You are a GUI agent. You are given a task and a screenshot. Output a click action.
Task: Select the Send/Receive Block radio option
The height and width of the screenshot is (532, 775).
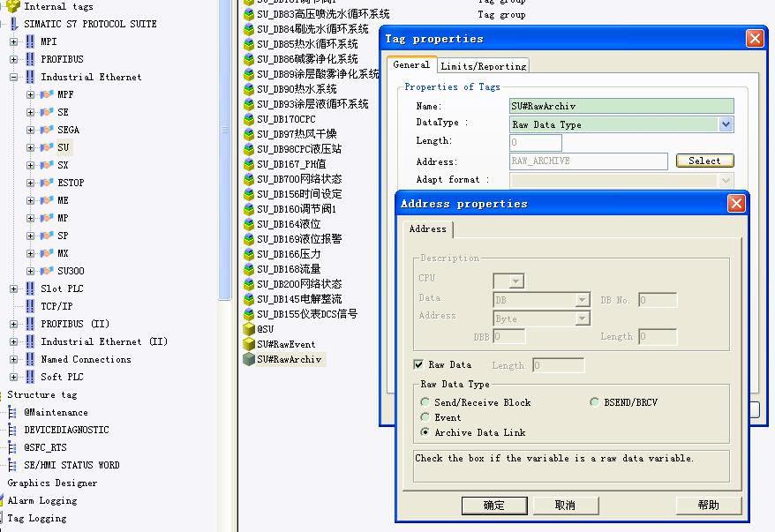point(425,402)
